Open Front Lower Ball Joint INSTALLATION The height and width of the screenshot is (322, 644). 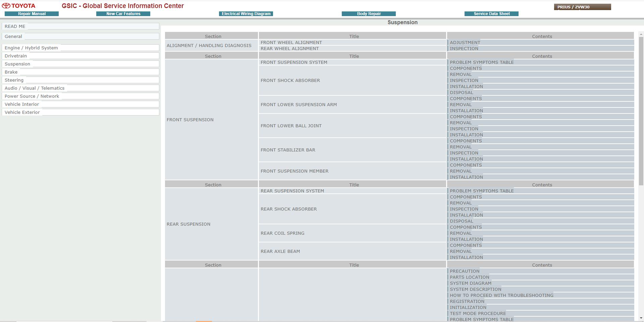[466, 135]
